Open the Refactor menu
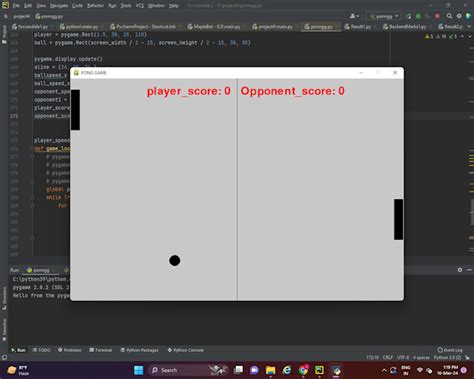The image size is (474, 379). [95, 6]
